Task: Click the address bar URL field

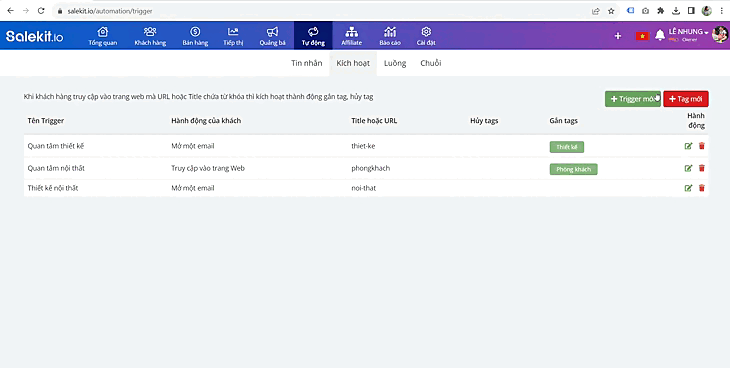Action: point(321,11)
